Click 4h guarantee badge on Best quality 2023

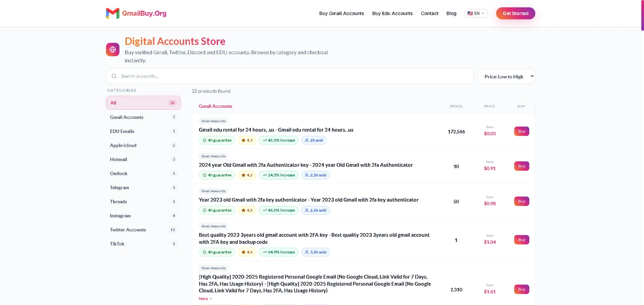pos(217,252)
